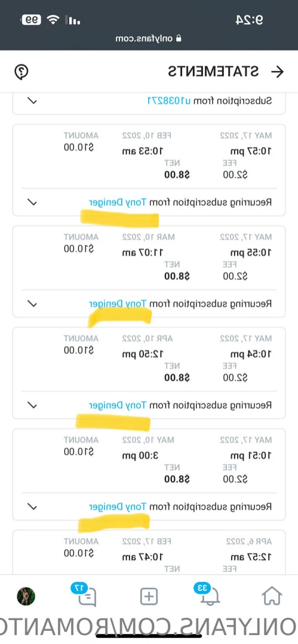
Task: Tap the onlyfans.com address bar
Action: [x=149, y=38]
